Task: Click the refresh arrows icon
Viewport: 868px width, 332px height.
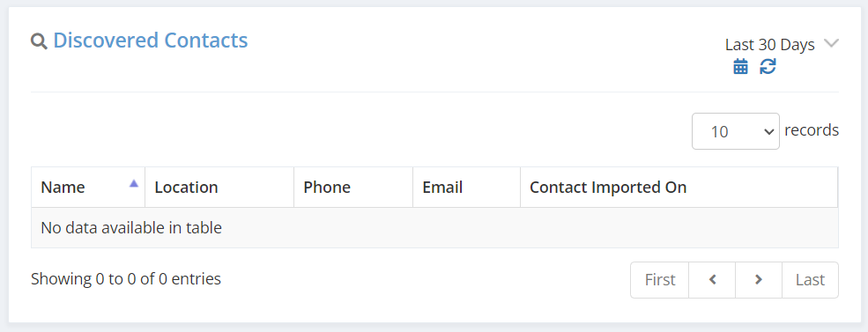Action: pyautogui.click(x=768, y=66)
